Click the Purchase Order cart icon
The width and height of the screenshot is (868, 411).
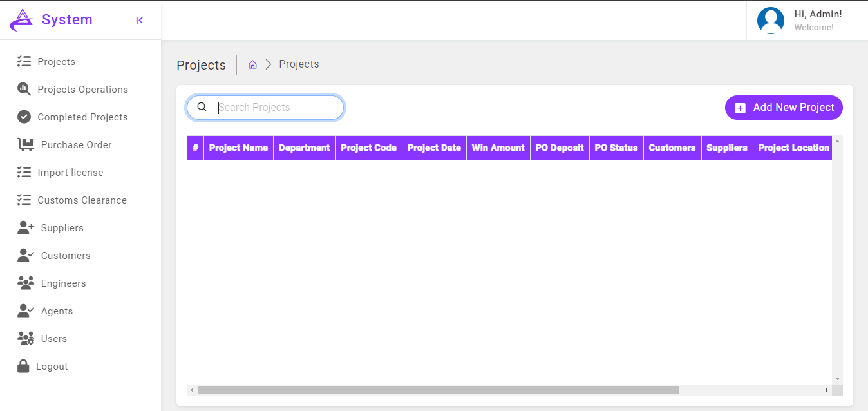tap(26, 145)
